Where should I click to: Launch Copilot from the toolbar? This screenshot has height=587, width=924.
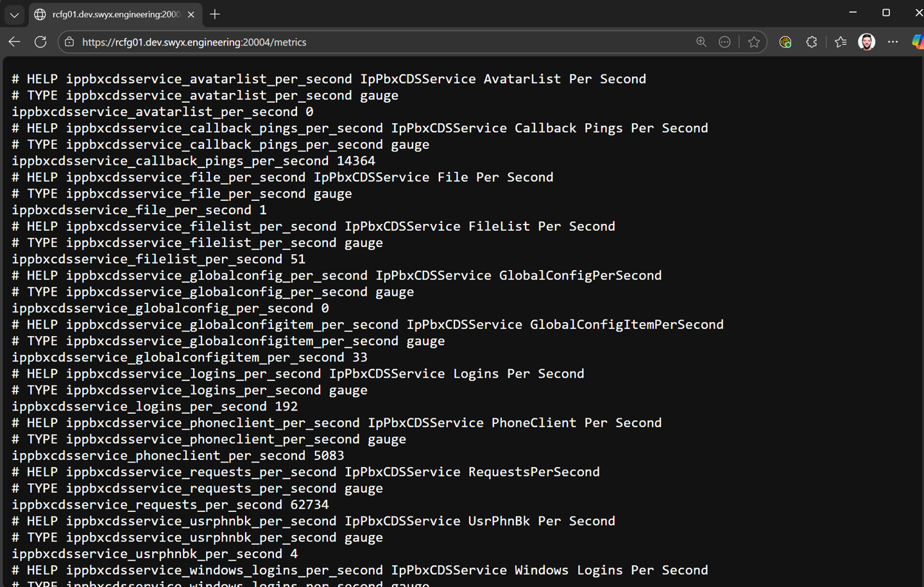tap(918, 42)
